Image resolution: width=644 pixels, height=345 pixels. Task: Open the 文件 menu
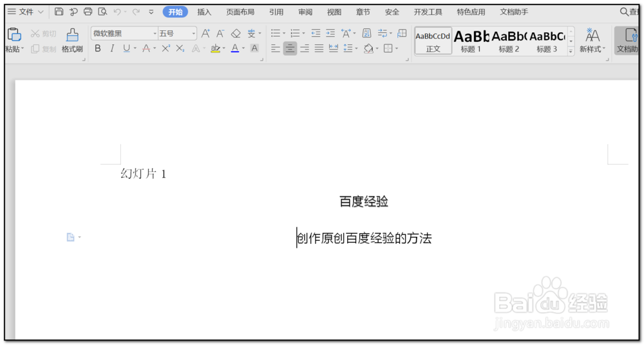click(x=26, y=12)
